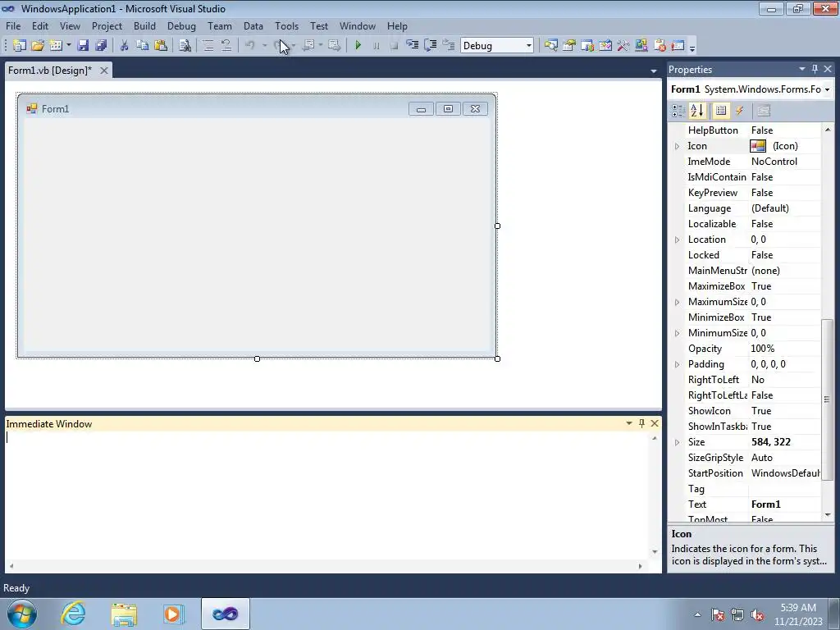Click the Add New Item toolbar icon
The image size is (840, 630).
pos(56,46)
